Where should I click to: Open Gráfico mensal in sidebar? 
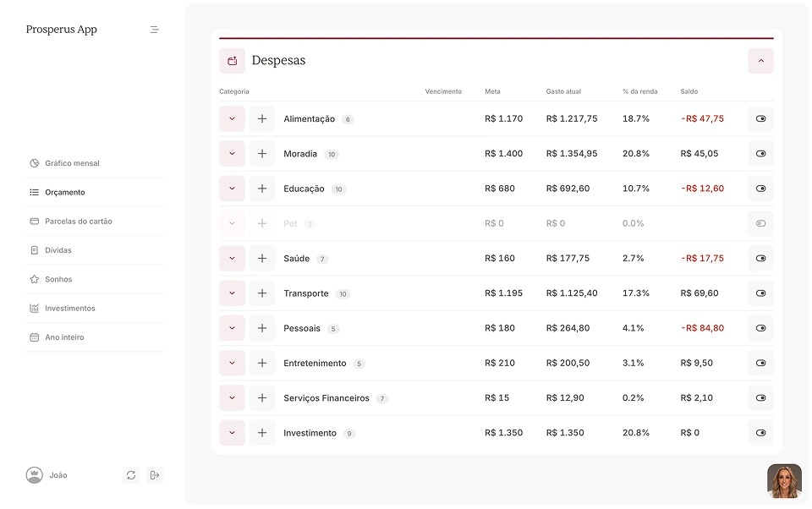(x=94, y=163)
